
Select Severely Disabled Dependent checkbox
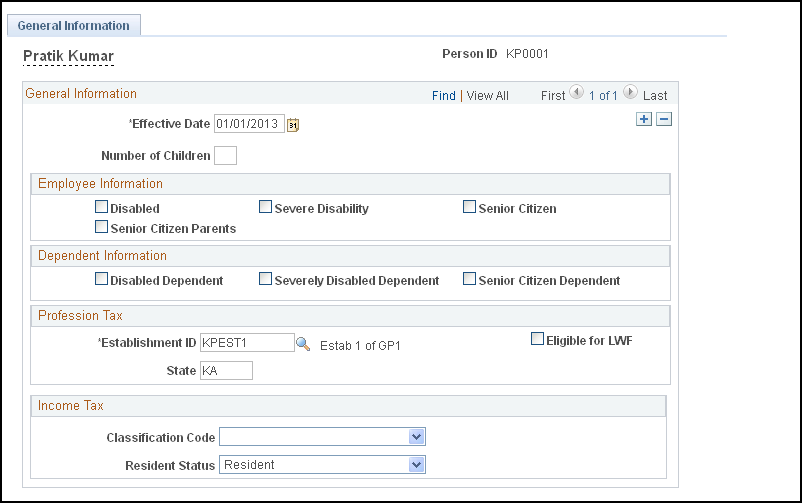(265, 279)
